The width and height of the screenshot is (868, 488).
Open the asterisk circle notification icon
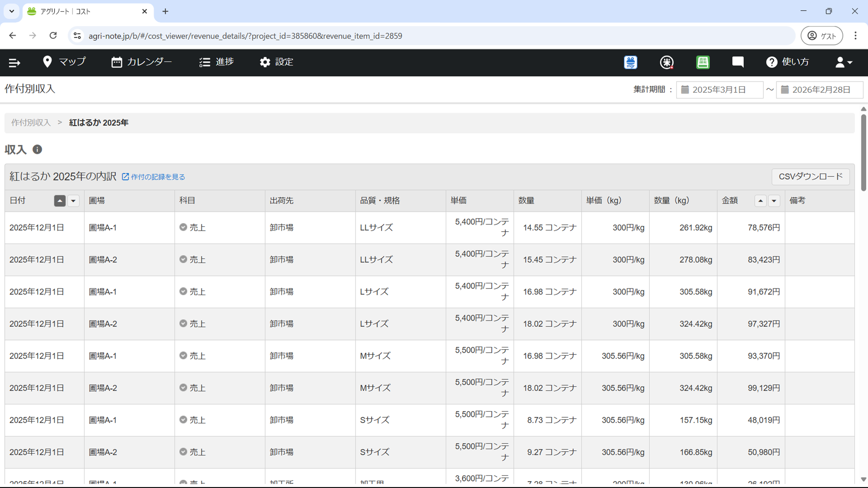point(667,62)
